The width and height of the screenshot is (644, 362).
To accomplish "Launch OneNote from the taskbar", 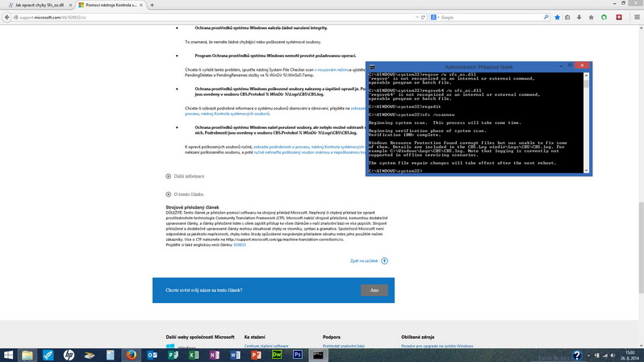I will [215, 355].
